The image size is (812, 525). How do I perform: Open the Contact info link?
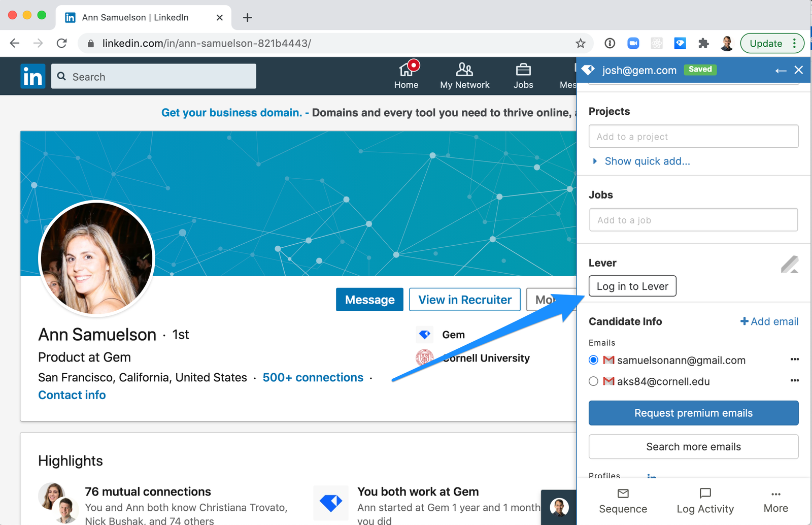(72, 395)
